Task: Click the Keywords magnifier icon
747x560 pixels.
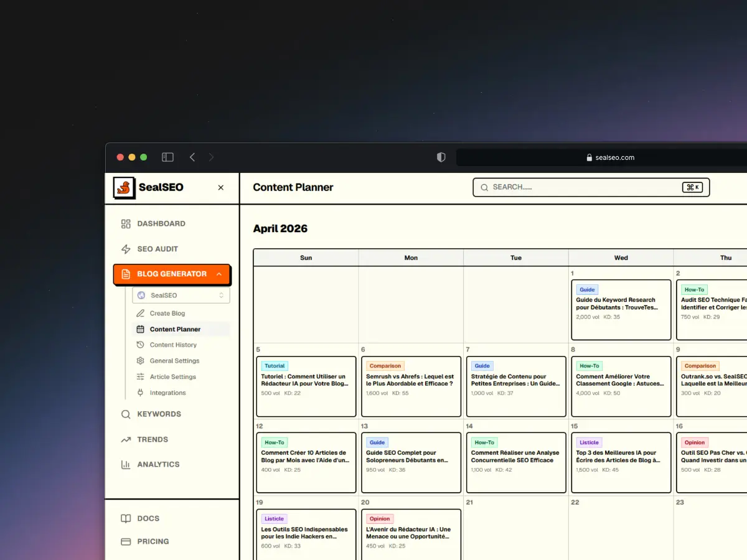Action: tap(126, 414)
